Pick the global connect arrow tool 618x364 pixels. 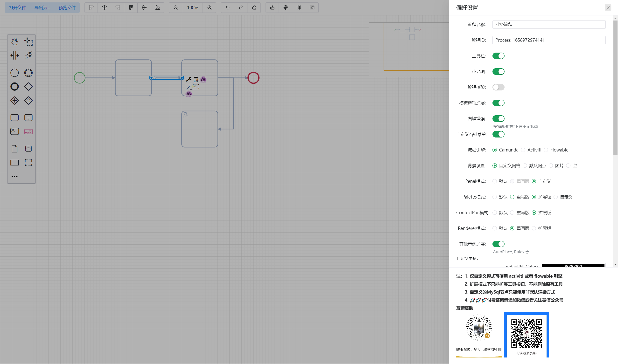click(28, 55)
